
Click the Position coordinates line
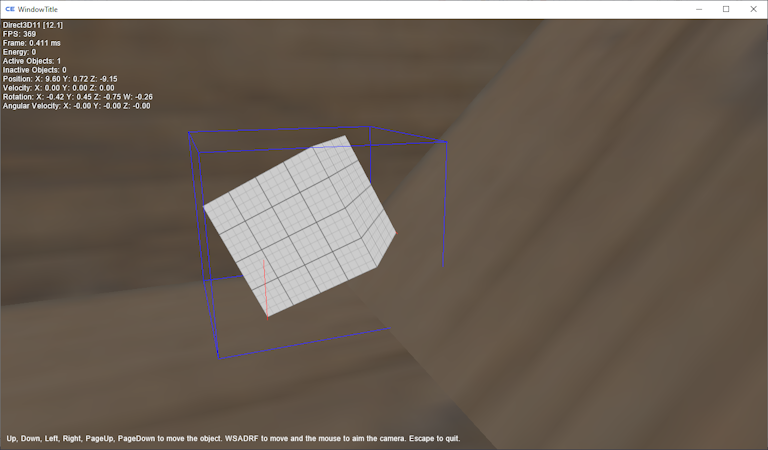pos(60,79)
